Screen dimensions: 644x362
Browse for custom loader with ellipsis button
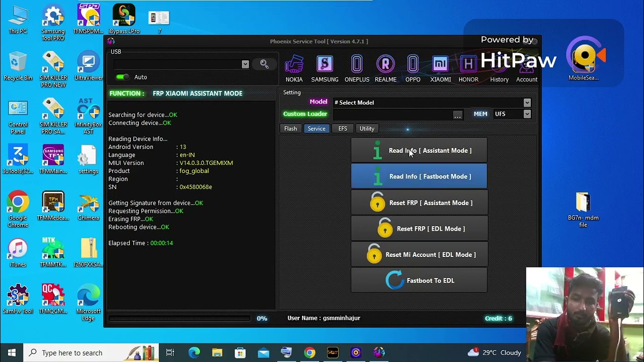pyautogui.click(x=457, y=115)
